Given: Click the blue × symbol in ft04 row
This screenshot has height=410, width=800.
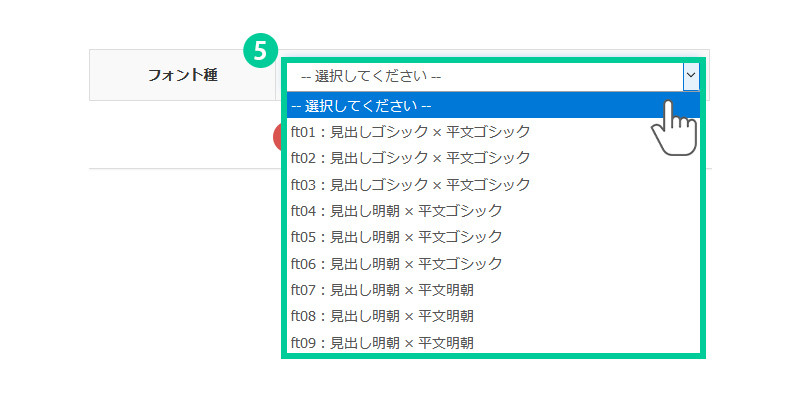Looking at the screenshot, I should tap(408, 210).
